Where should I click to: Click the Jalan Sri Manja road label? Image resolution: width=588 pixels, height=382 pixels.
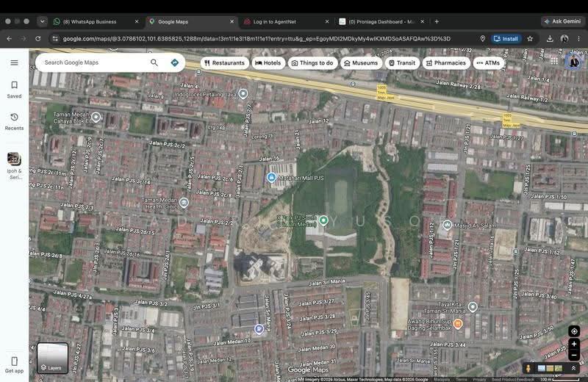click(327, 282)
